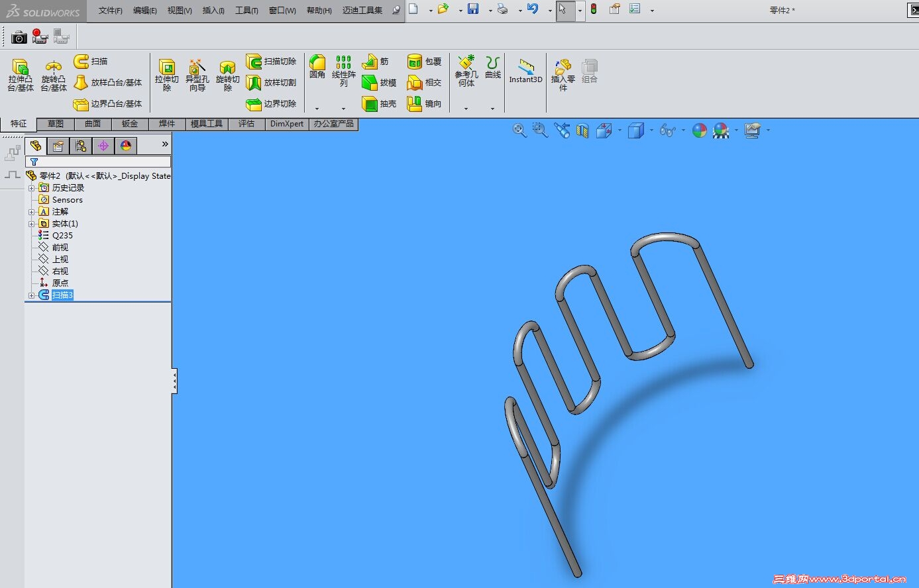This screenshot has height=588, width=919.
Task: Select the Revolved Boss/Base (旋转凸台/基体) tool
Action: pos(54,74)
